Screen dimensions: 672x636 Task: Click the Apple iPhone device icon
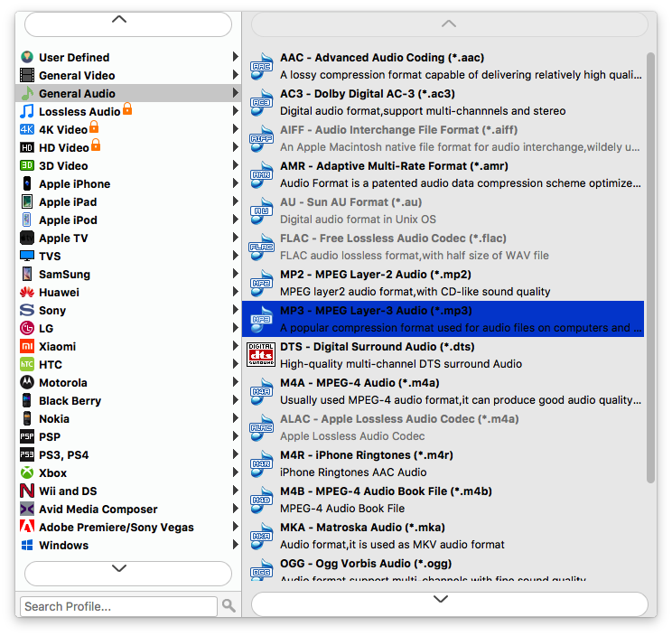[27, 183]
